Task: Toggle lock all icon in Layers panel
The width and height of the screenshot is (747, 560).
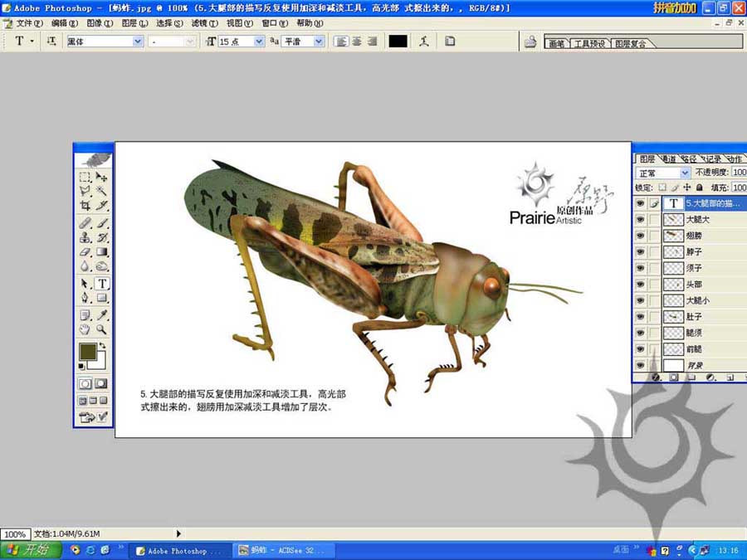Action: click(x=700, y=187)
